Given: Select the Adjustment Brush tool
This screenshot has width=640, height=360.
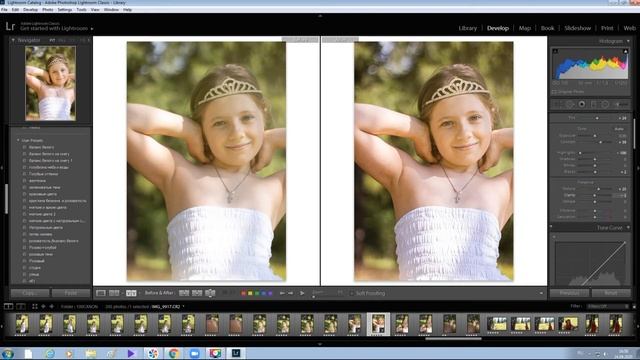Looking at the screenshot, I should (x=621, y=104).
